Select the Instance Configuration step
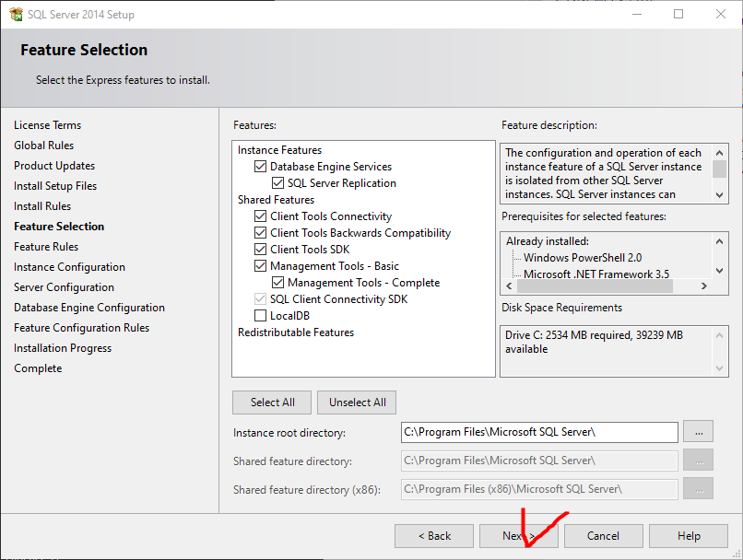743x560 pixels. (70, 267)
